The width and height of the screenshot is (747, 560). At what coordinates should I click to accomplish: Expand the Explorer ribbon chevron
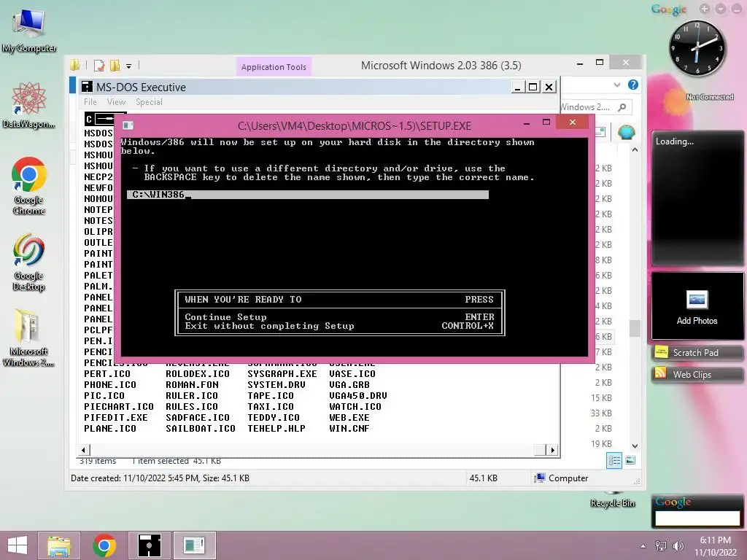[x=617, y=85]
